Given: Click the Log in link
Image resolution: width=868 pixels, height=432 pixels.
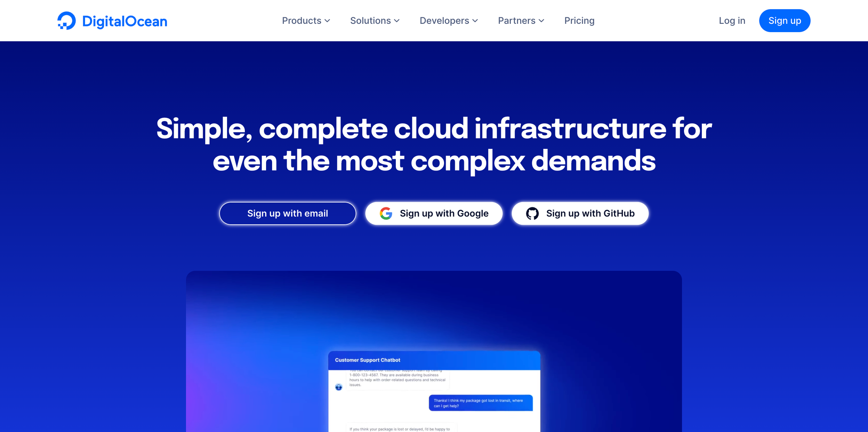Looking at the screenshot, I should 732,21.
